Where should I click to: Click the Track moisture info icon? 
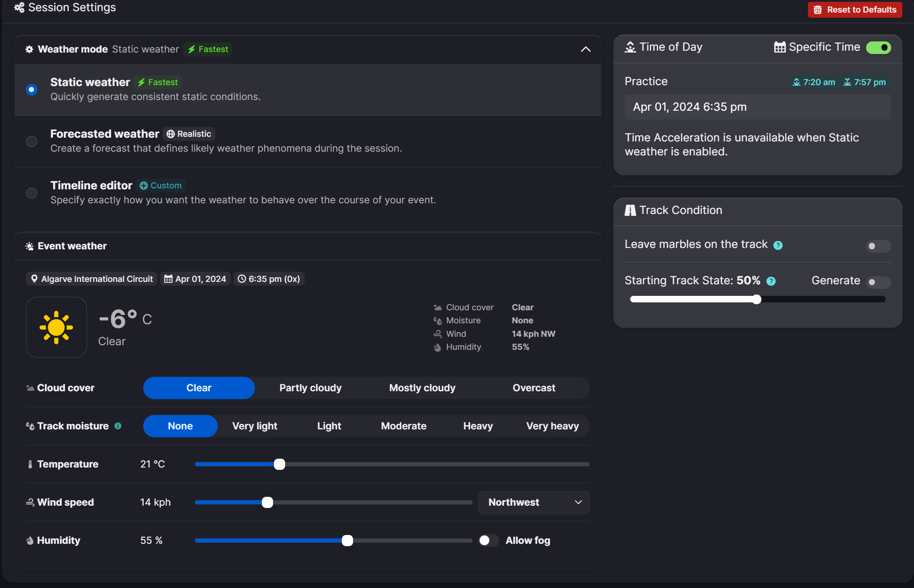coord(118,426)
